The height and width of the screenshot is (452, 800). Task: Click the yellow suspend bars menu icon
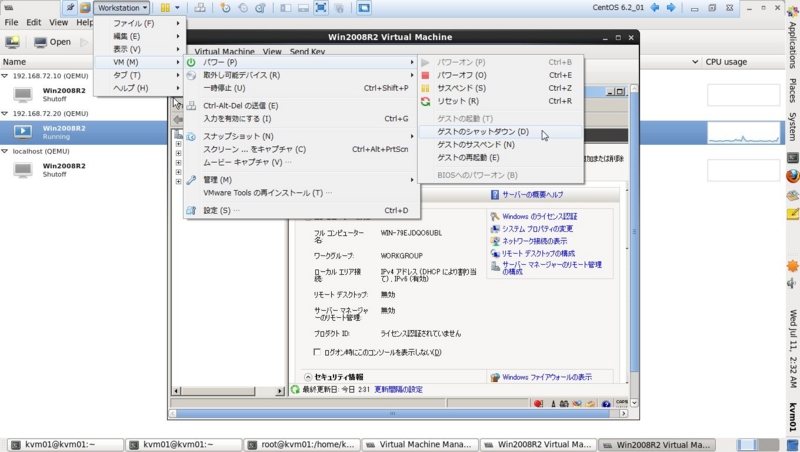(425, 88)
